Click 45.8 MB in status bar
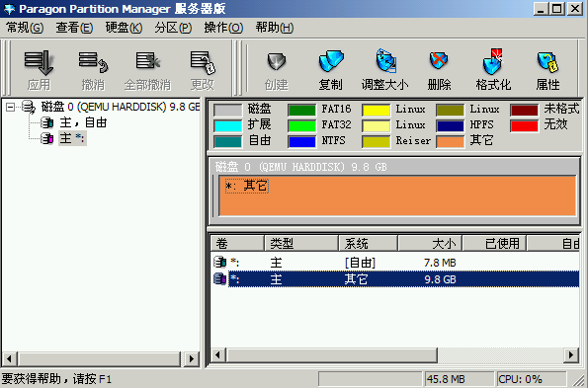588x388 pixels. coord(446,379)
